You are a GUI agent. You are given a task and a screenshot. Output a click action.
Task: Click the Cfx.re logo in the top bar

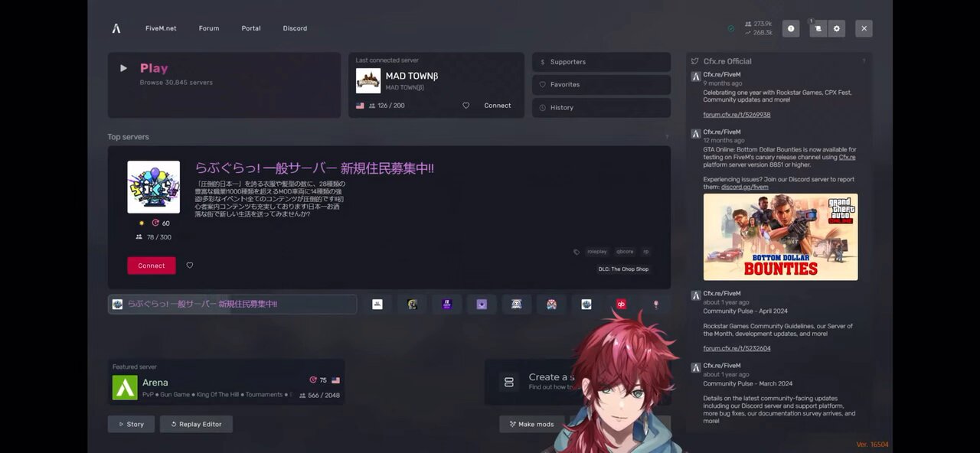(x=116, y=28)
